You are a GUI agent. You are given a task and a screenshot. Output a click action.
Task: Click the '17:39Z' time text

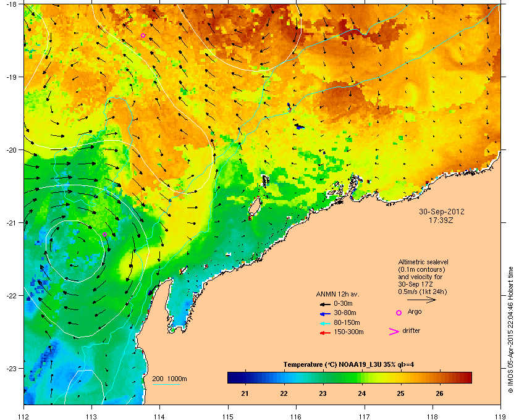pyautogui.click(x=441, y=220)
